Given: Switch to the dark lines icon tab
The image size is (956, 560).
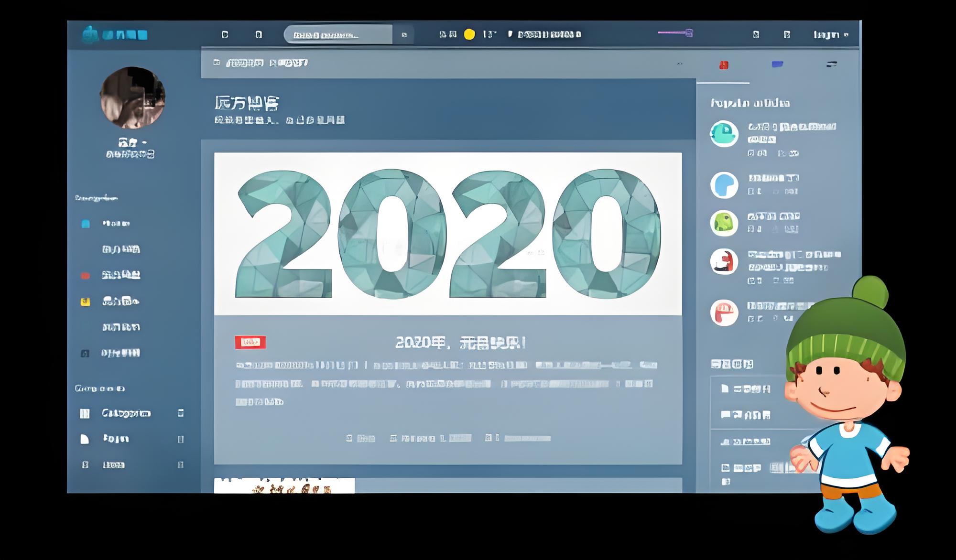Looking at the screenshot, I should pos(832,64).
